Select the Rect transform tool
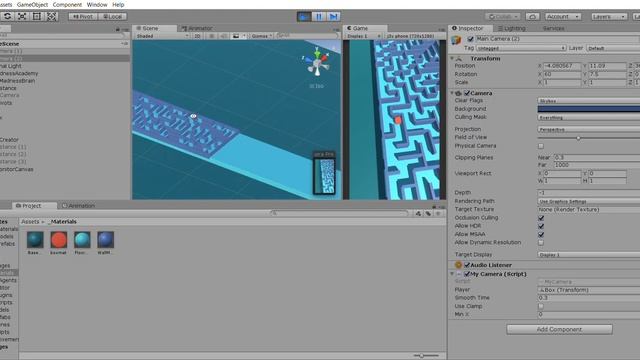Viewport: 640px width, 360px height. coord(37,16)
